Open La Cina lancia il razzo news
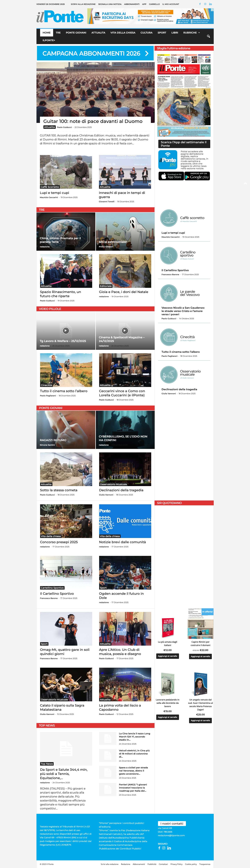 (x=134, y=737)
